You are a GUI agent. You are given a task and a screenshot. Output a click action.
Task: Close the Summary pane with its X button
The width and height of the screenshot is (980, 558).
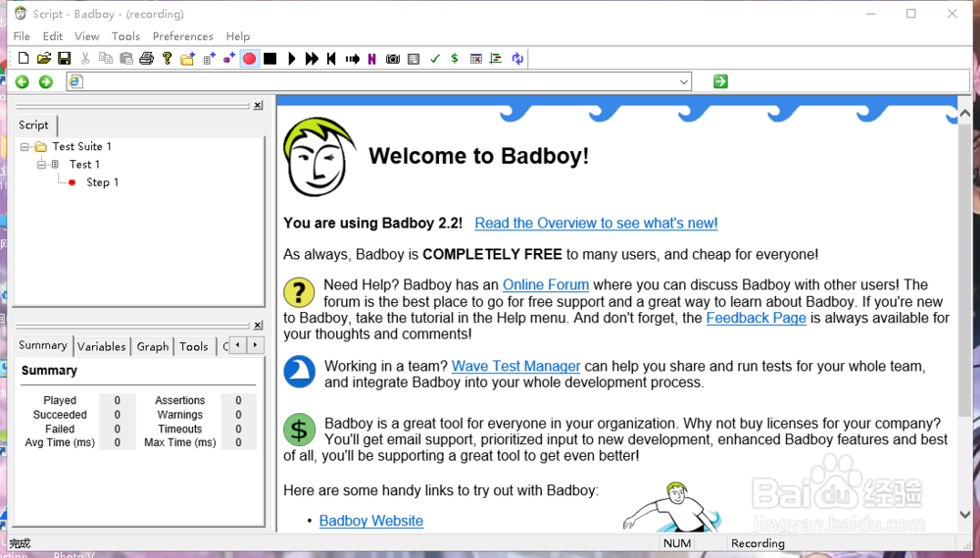pyautogui.click(x=258, y=326)
